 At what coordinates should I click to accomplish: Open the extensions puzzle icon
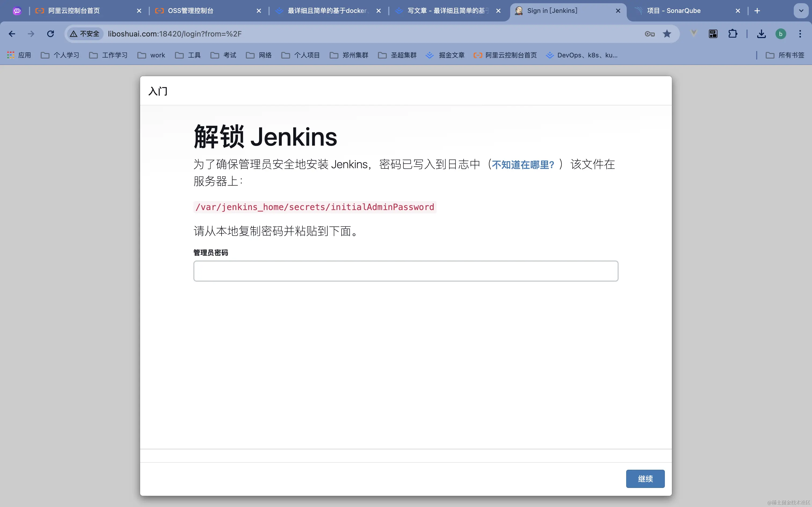733,34
